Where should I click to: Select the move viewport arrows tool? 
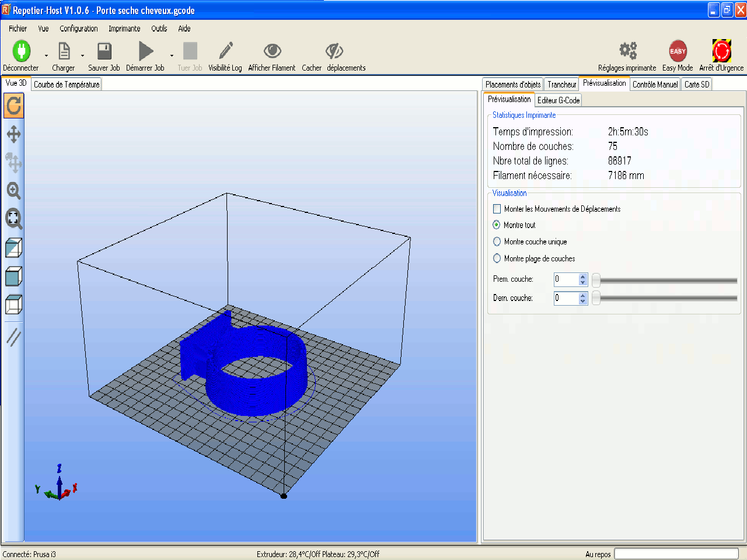[x=14, y=135]
